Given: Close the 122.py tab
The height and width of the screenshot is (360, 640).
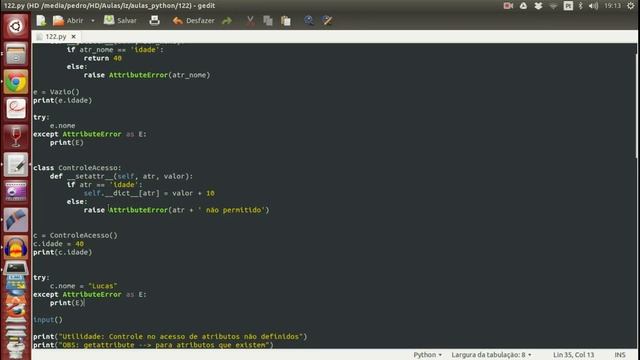Looking at the screenshot, I should (73, 36).
